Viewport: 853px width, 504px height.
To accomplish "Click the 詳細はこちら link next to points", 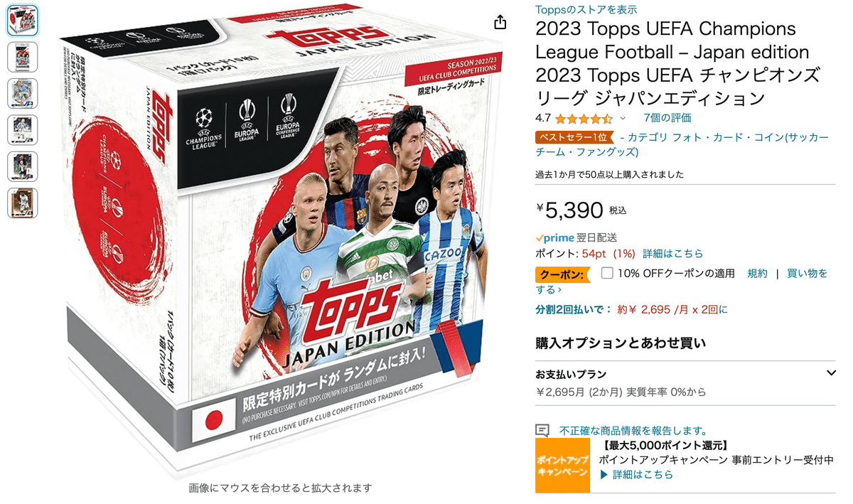I will point(673,254).
